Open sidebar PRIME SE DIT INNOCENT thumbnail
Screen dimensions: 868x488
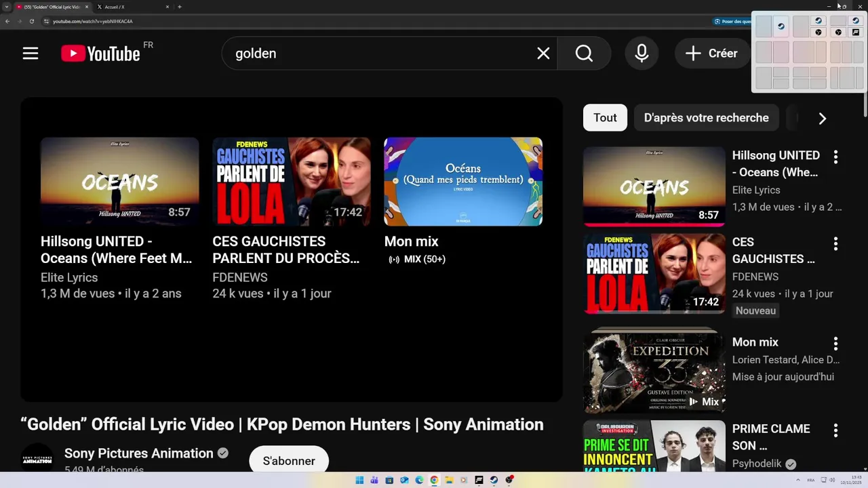pyautogui.click(x=654, y=446)
